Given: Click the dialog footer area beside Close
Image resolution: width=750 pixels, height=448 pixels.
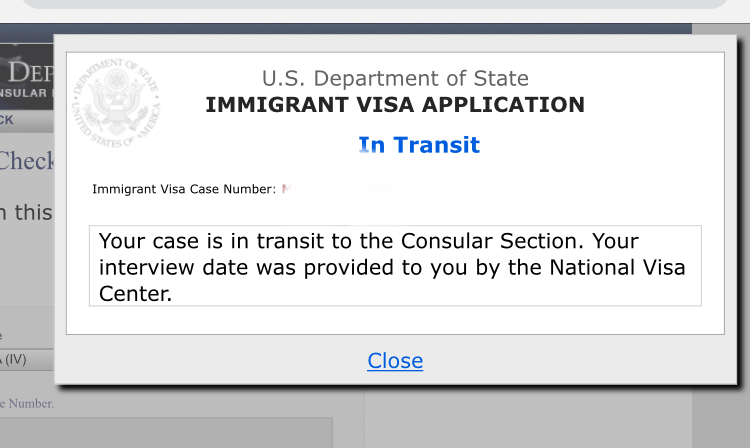Looking at the screenshot, I should pyautogui.click(x=574, y=360).
